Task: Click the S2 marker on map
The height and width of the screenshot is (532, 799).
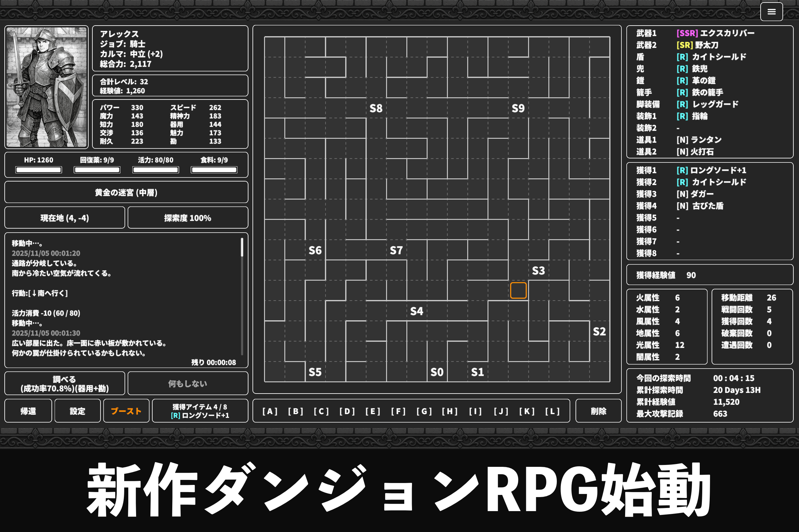Action: coord(599,331)
